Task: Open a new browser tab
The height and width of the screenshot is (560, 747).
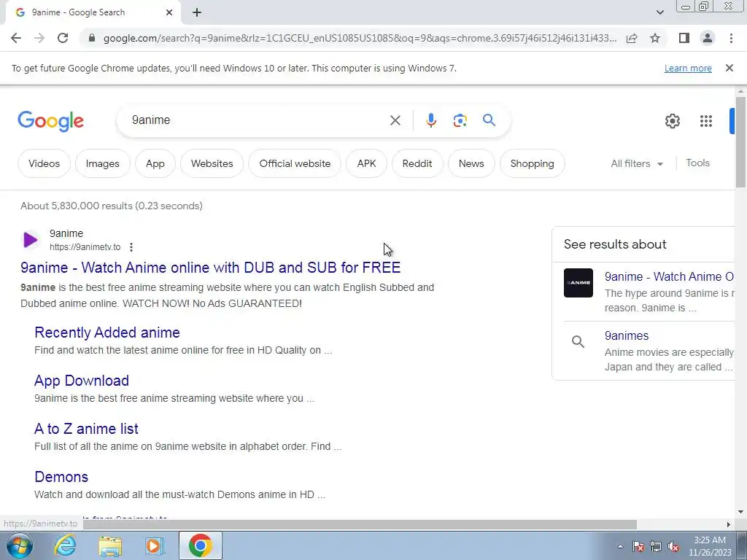Action: click(197, 12)
